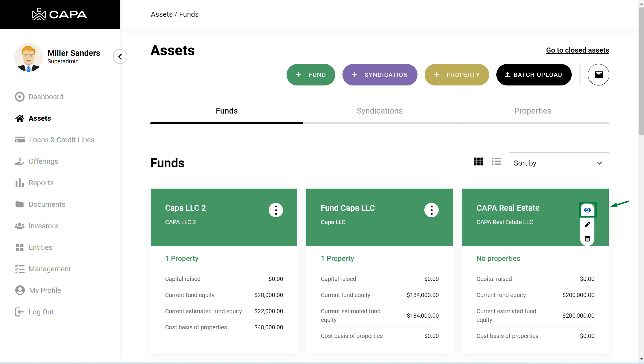Click the Log Out sidebar item

[x=41, y=312]
